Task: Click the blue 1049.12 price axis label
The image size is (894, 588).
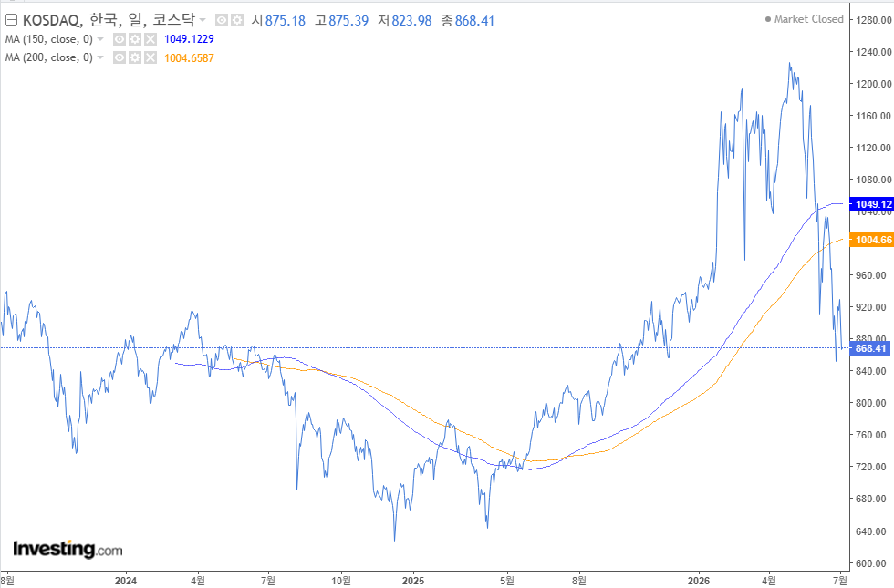Action: [872, 204]
